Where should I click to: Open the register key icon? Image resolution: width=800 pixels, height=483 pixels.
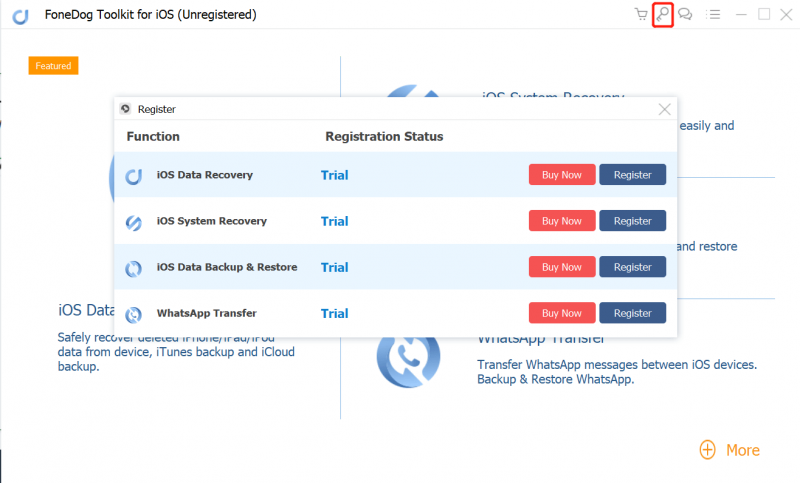[662, 15]
